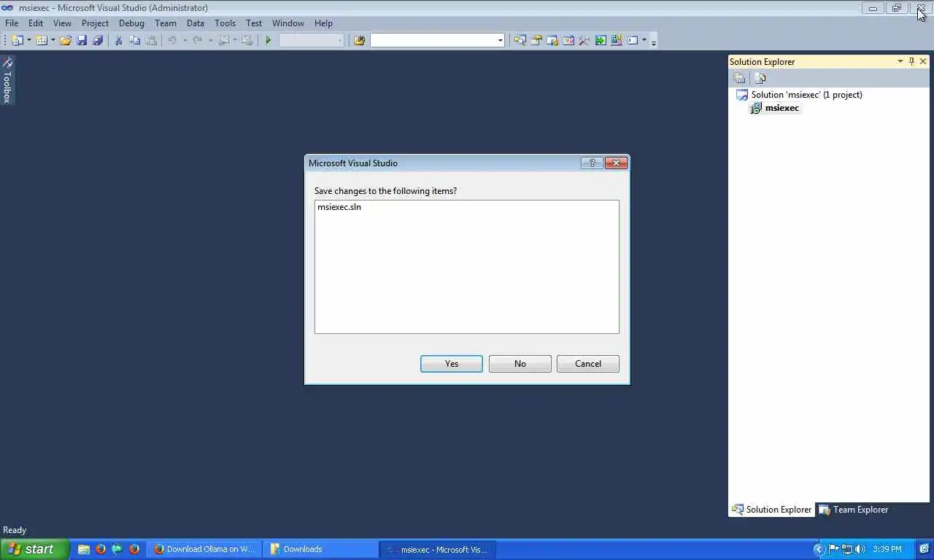Open the Test menu
Image resolution: width=934 pixels, height=560 pixels.
tap(254, 23)
